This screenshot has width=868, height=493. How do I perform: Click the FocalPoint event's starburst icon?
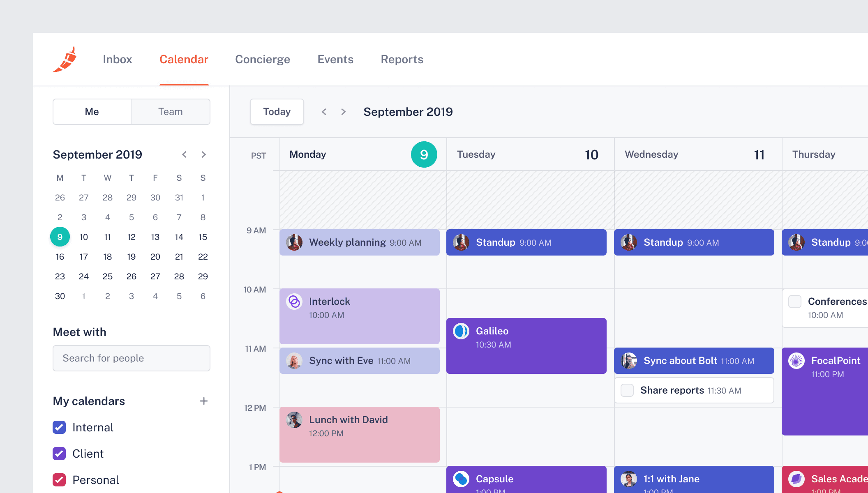(x=796, y=361)
